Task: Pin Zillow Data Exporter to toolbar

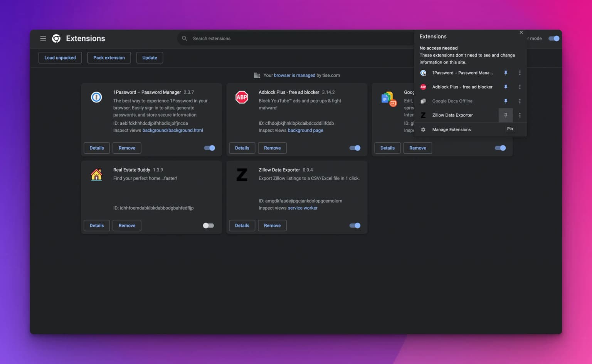Action: (506, 115)
